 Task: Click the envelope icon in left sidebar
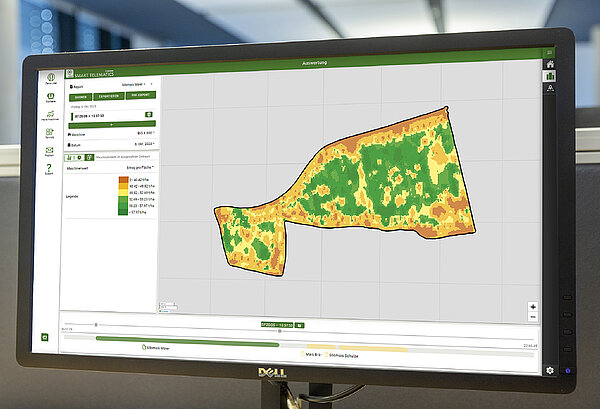[49, 148]
